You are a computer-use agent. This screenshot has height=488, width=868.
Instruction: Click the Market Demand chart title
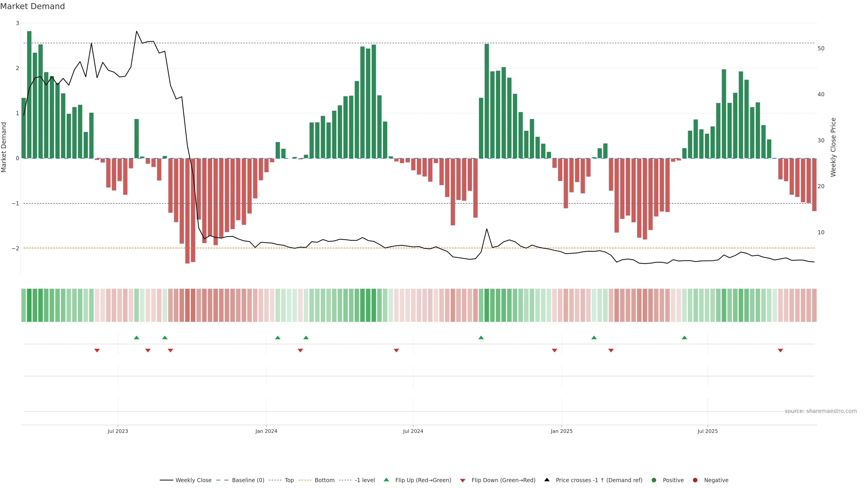tap(32, 6)
